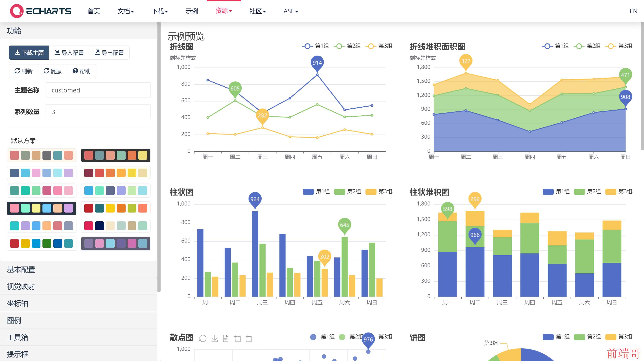Click the refresh icon in scatter chart toolbox
This screenshot has width=644, height=361.
tap(203, 338)
